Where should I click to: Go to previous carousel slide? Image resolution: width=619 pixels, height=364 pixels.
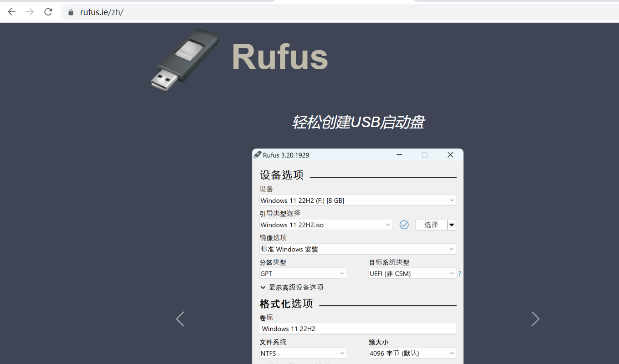click(x=180, y=319)
